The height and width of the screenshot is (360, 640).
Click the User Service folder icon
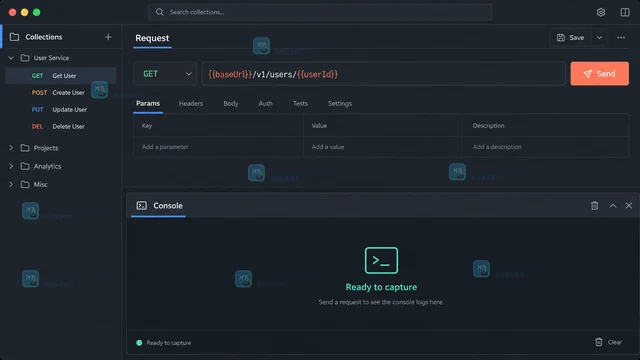click(x=25, y=58)
